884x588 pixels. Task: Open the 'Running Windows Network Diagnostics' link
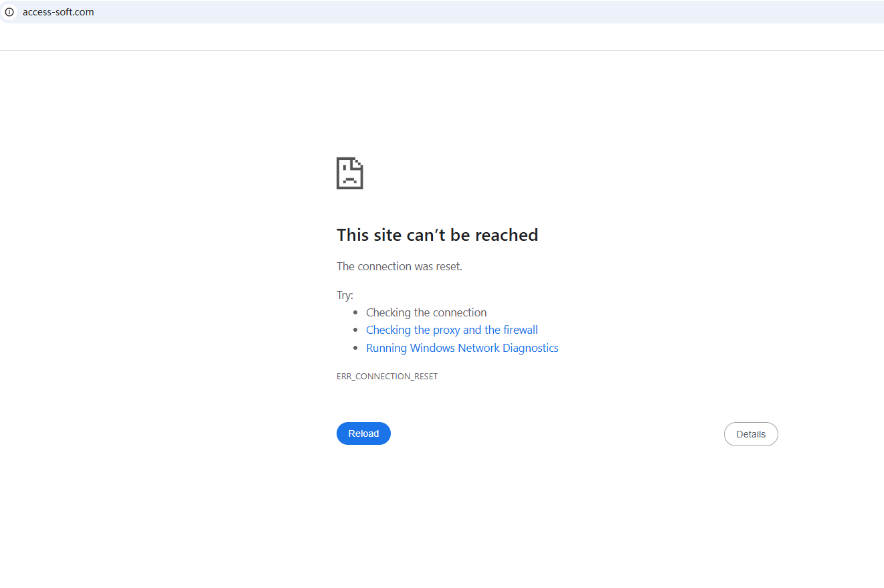coord(462,348)
